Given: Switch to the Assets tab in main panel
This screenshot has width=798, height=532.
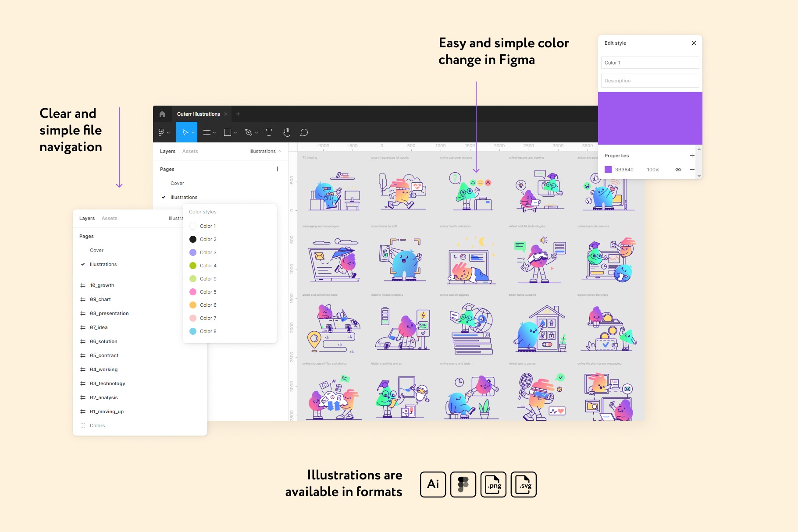Looking at the screenshot, I should [x=190, y=151].
